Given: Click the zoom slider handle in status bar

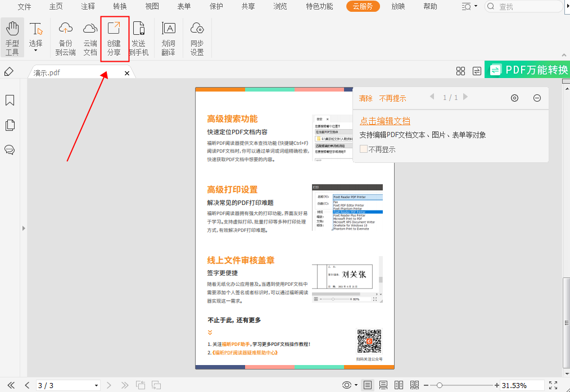Looking at the screenshot, I should 440,385.
